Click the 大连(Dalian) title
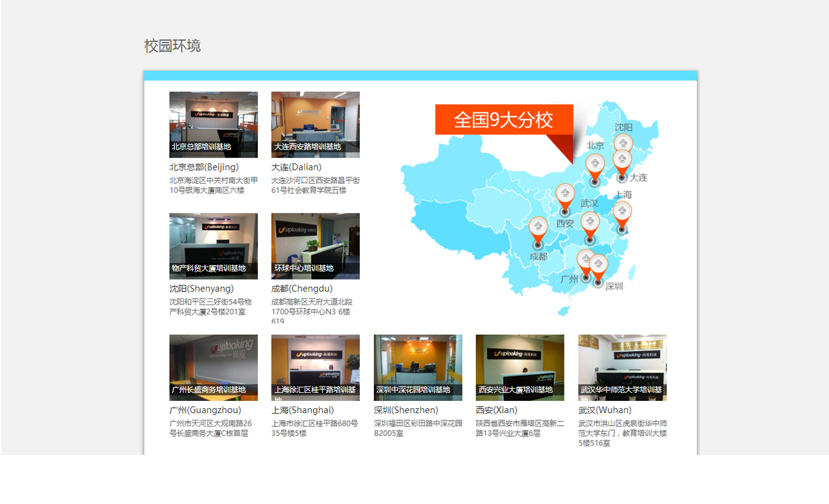 (x=296, y=167)
